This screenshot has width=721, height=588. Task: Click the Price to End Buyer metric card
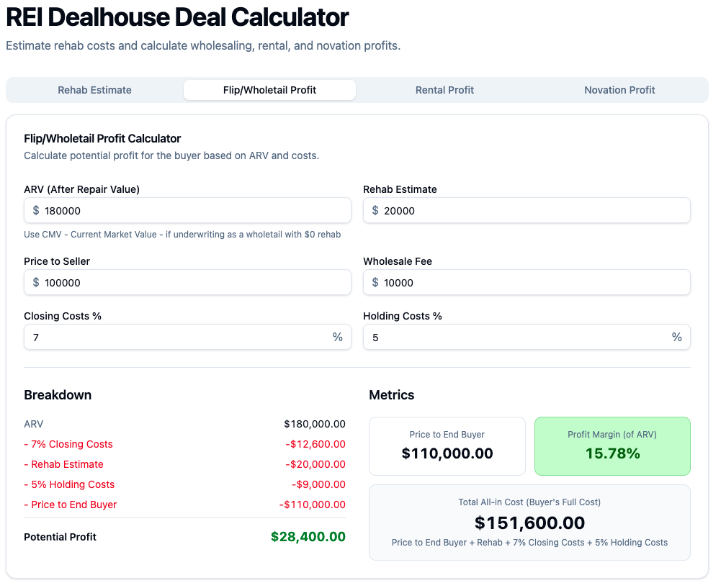pyautogui.click(x=447, y=446)
